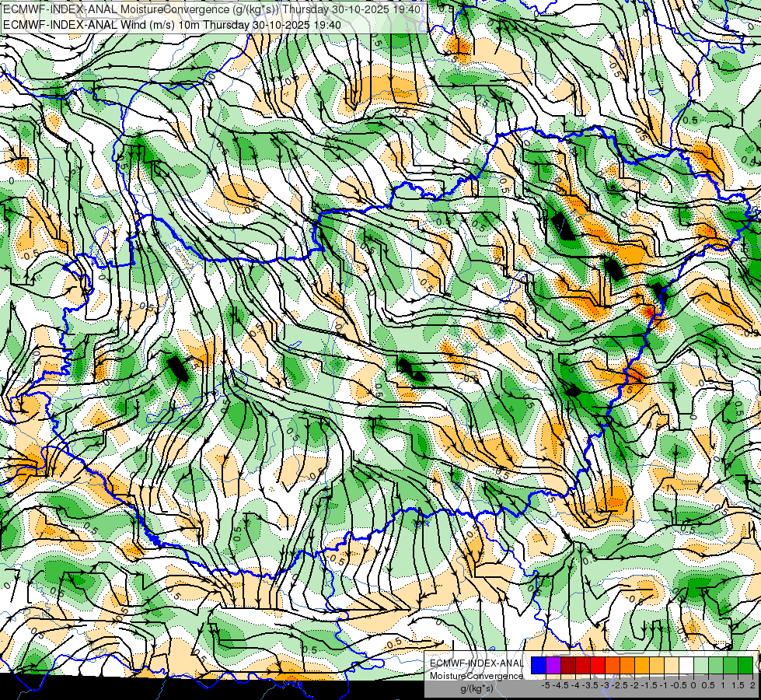Click the -4.5 tick label in legend

(x=560, y=685)
